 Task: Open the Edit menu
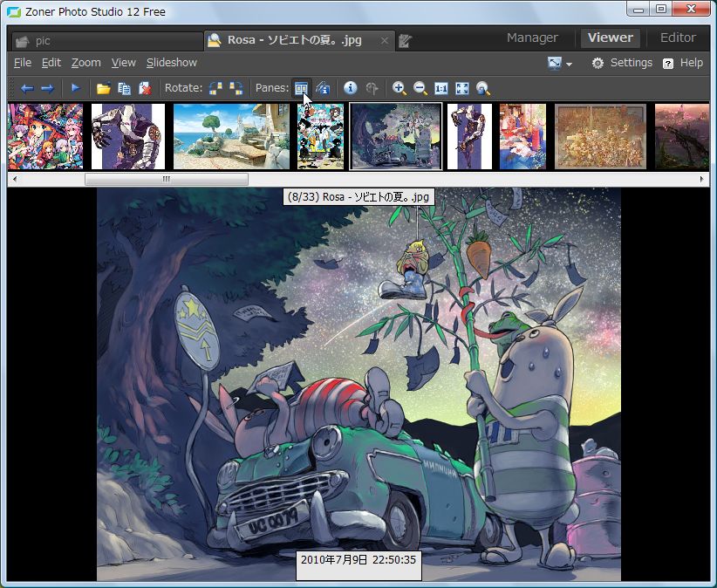51,63
